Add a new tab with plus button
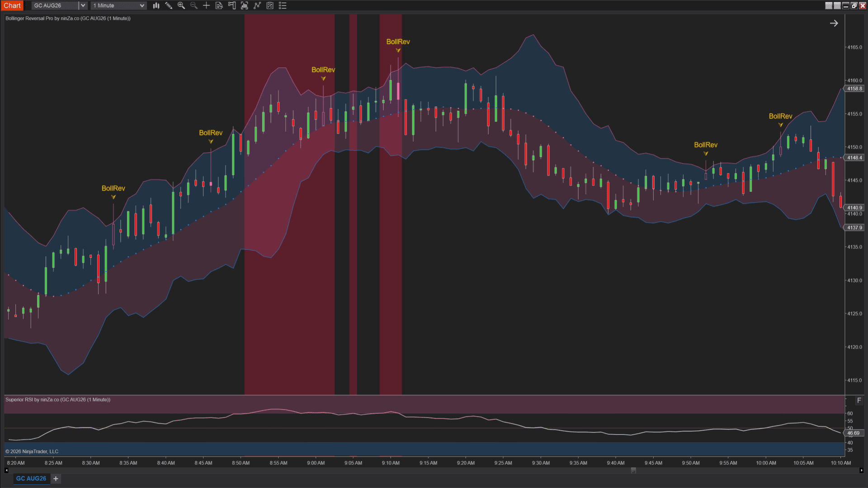This screenshot has height=488, width=868. click(x=56, y=479)
